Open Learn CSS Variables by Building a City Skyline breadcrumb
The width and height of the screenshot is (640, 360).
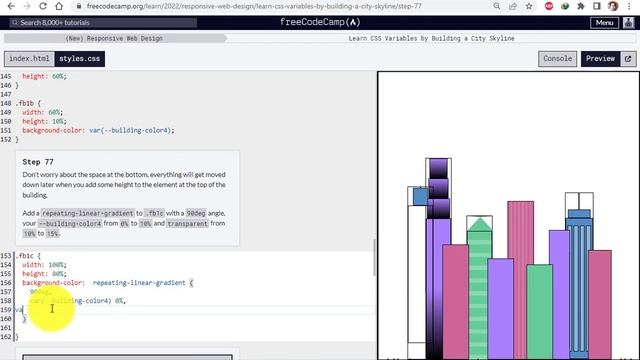pos(431,38)
